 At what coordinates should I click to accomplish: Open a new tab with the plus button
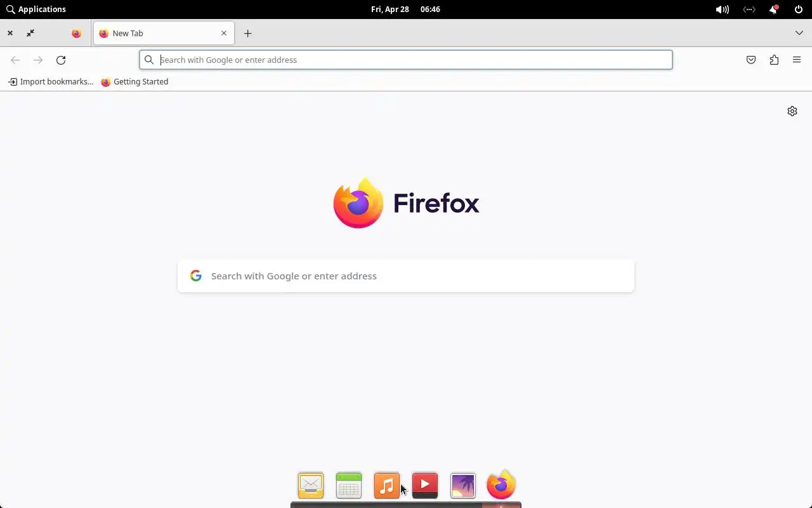248,33
